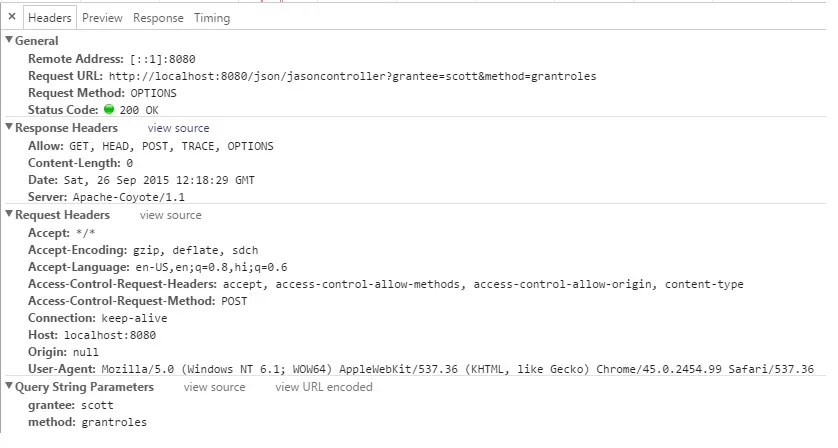
Task: Click the Access-Control-Request-Headers value
Action: pos(483,284)
